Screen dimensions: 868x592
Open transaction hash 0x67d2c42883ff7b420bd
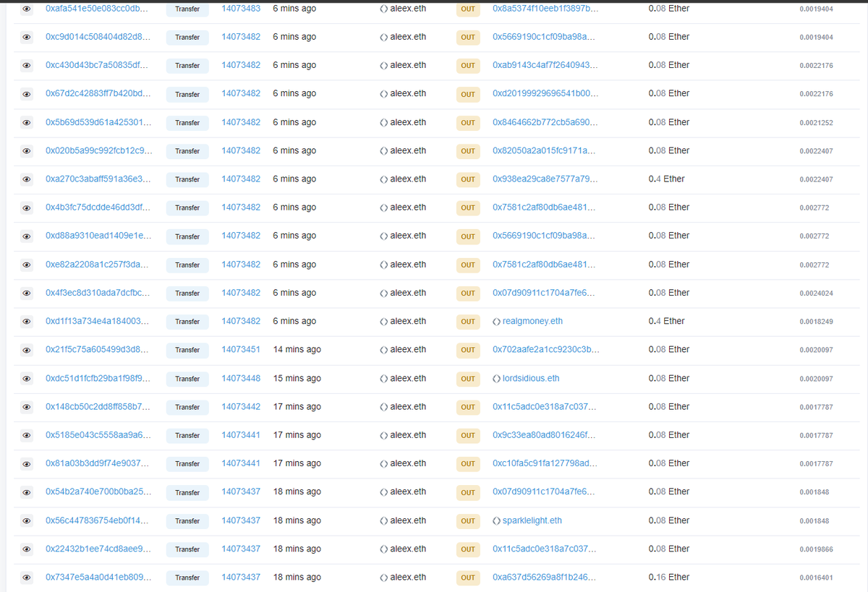coord(98,94)
